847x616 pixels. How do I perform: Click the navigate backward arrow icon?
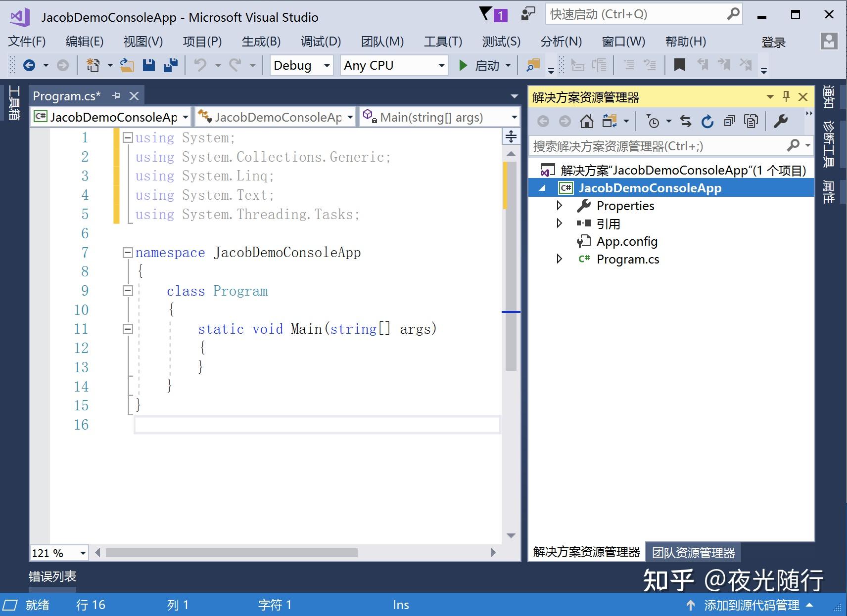click(29, 65)
